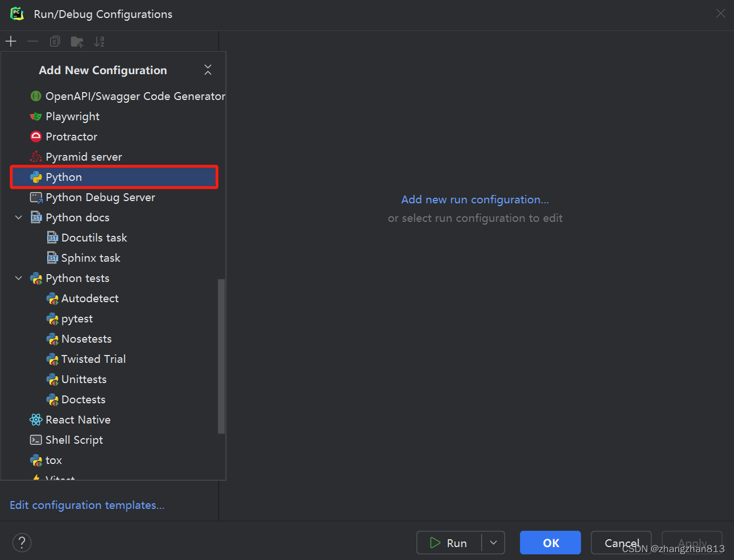Select the tox text row
Viewport: 734px width, 560px height.
[x=54, y=460]
